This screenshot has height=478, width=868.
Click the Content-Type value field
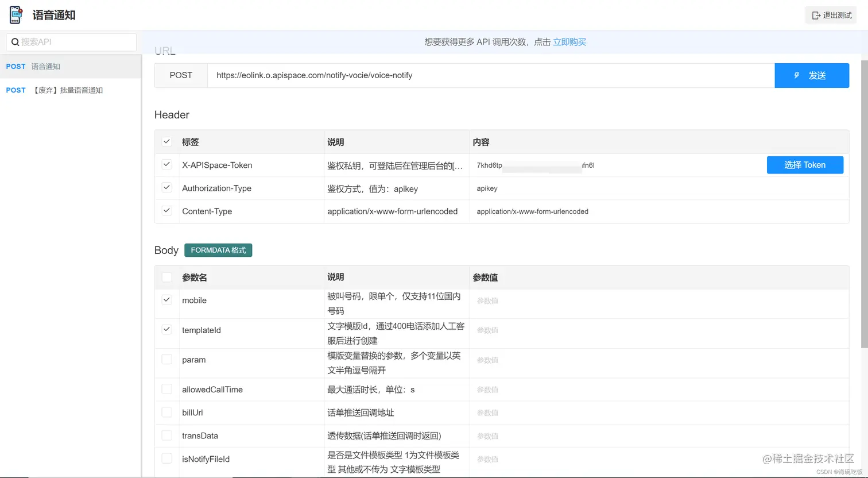(659, 211)
